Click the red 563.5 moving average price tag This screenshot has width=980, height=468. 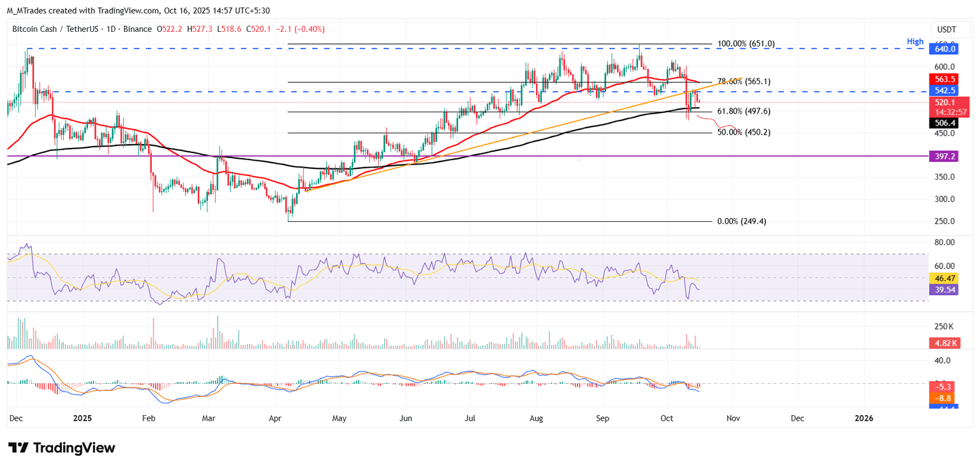point(944,80)
